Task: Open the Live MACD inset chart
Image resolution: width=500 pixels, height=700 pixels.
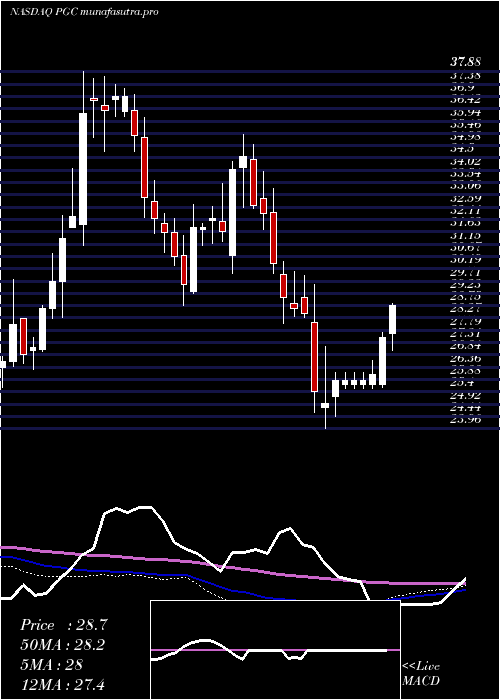Action: coord(275,650)
